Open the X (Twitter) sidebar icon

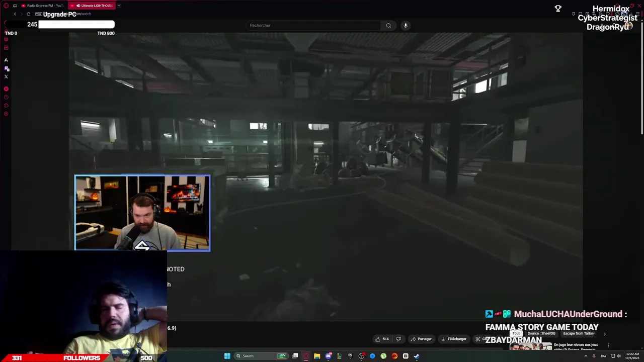click(x=6, y=76)
